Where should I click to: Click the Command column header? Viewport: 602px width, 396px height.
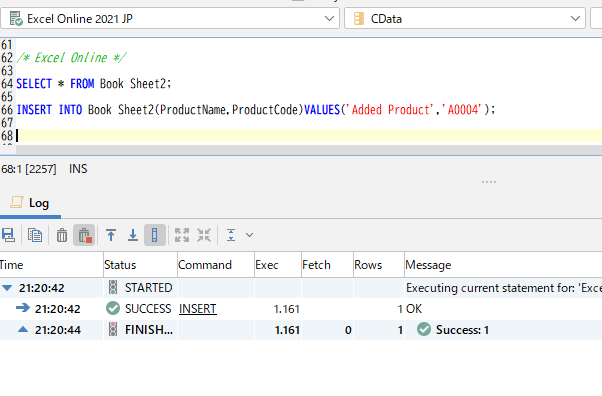pyautogui.click(x=216, y=265)
